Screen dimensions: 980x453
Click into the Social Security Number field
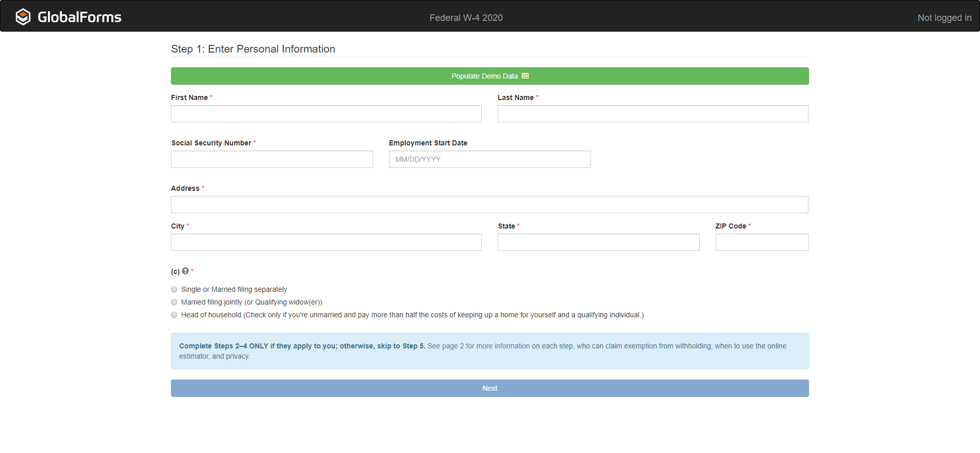point(272,159)
